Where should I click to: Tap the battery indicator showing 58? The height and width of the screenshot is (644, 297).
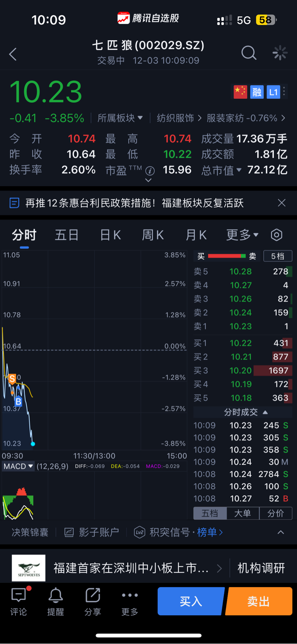(266, 20)
